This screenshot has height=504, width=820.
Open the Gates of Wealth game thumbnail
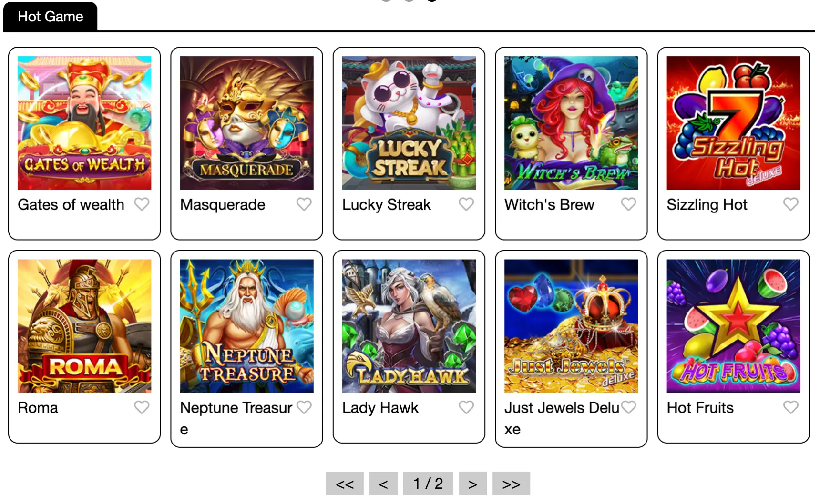pos(84,123)
